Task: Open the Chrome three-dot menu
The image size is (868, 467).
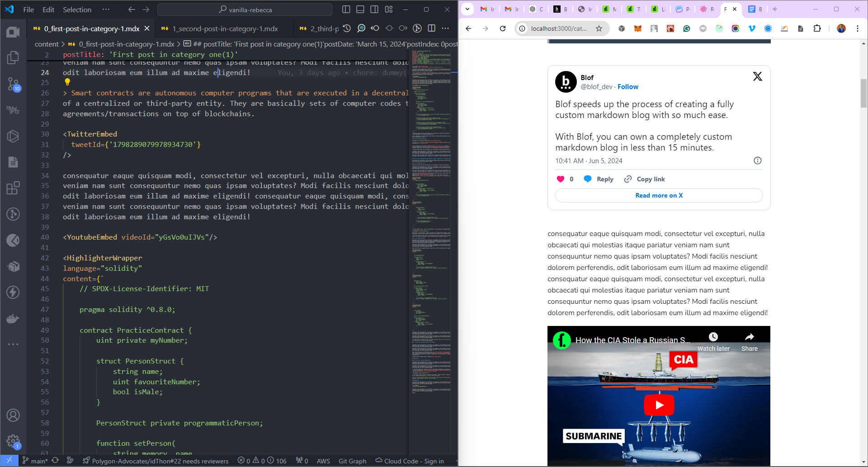Action: (x=858, y=28)
